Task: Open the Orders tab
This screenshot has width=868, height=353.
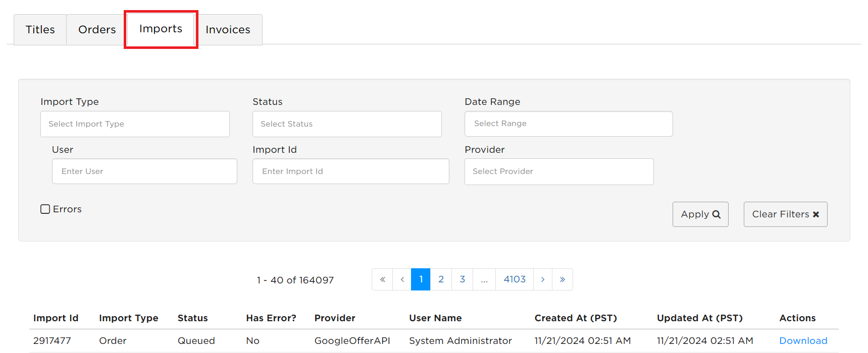Action: click(x=97, y=30)
